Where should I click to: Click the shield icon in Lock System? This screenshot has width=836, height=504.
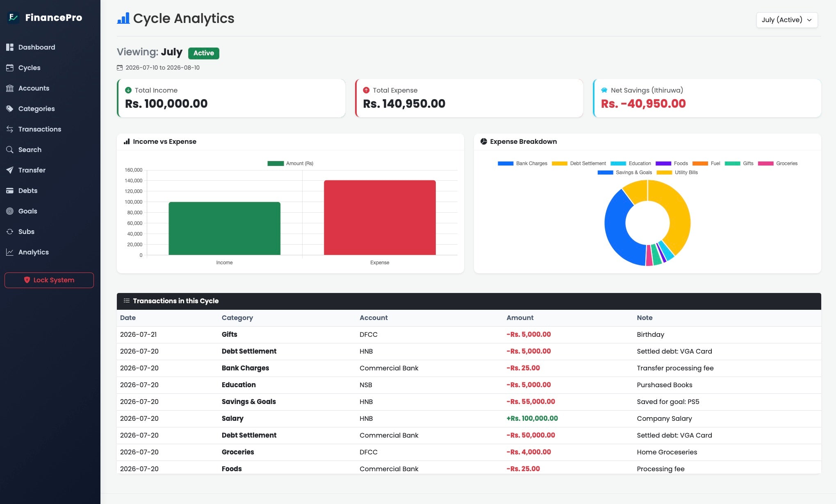(x=27, y=280)
